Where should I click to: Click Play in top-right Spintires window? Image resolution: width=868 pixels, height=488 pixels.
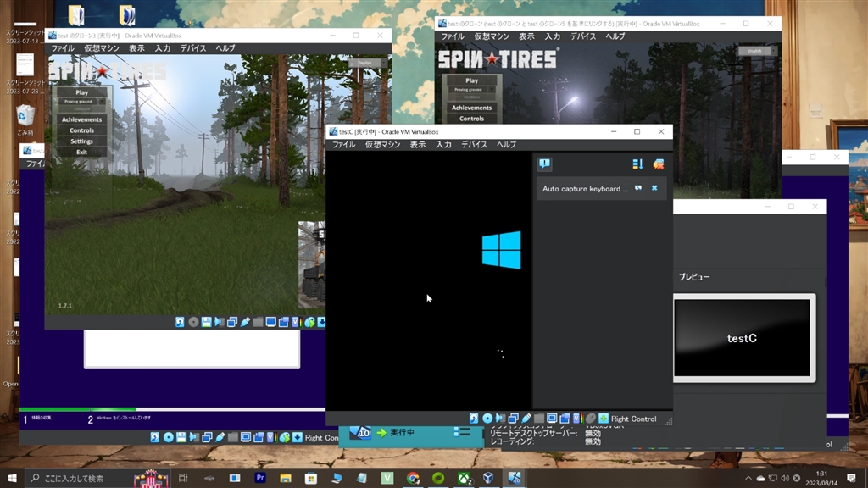tap(471, 80)
